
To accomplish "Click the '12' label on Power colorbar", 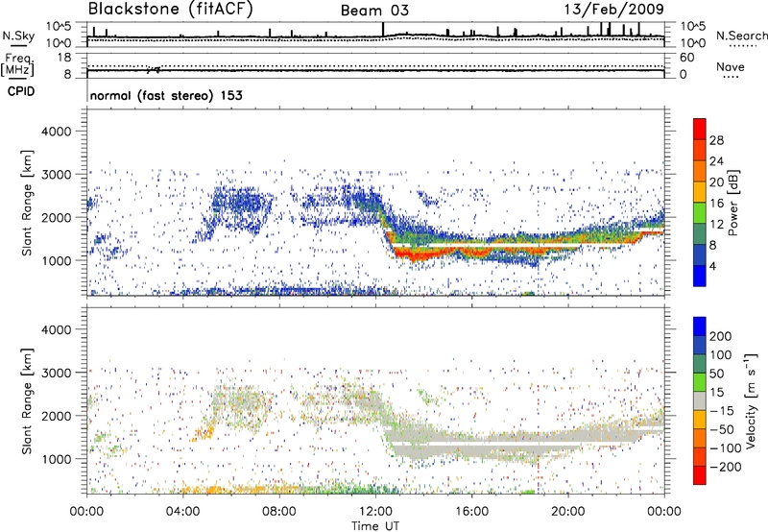I will [716, 225].
